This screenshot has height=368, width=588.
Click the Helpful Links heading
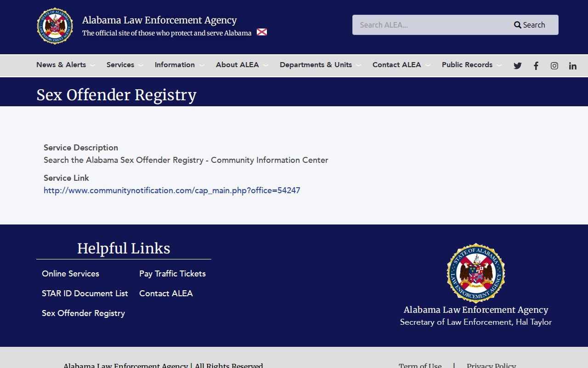[124, 248]
